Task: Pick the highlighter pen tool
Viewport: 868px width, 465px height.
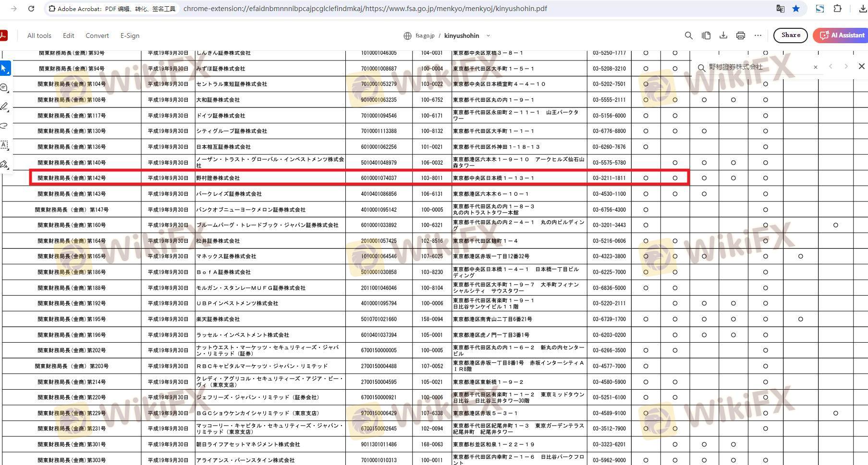Action: [x=4, y=107]
